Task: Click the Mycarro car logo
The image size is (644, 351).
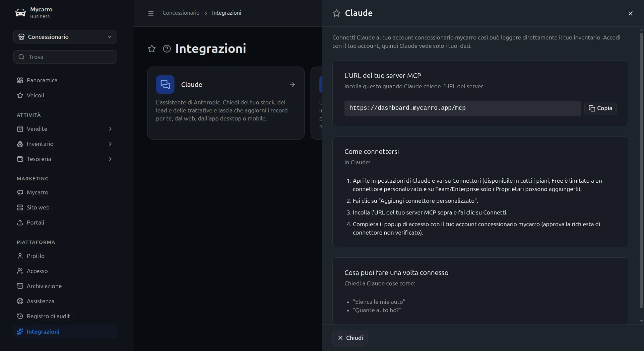Action: pos(20,13)
